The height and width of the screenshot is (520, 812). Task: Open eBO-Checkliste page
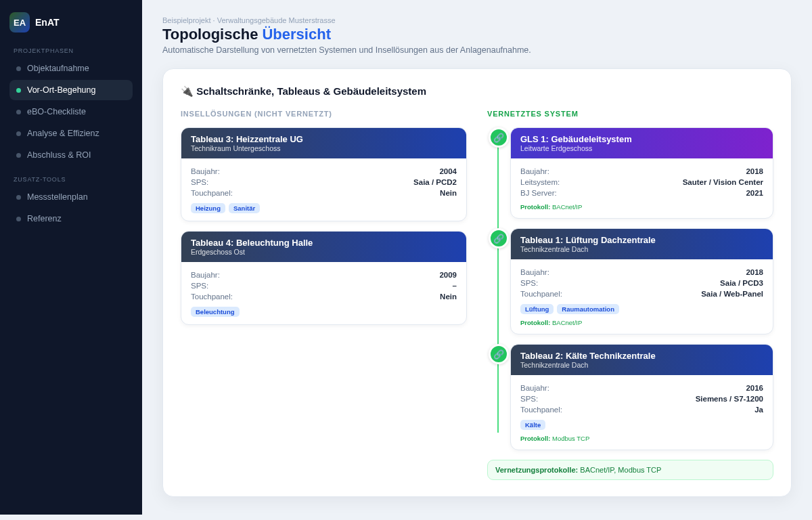(x=71, y=112)
